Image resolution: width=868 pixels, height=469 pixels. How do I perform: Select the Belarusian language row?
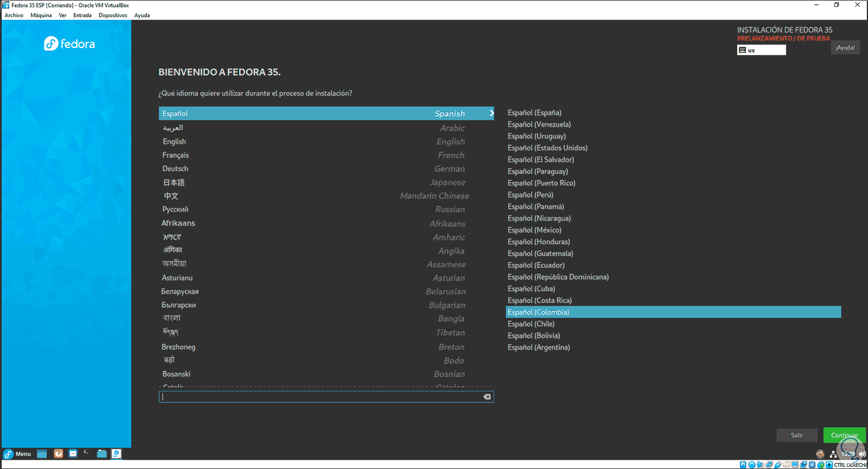[x=326, y=291]
